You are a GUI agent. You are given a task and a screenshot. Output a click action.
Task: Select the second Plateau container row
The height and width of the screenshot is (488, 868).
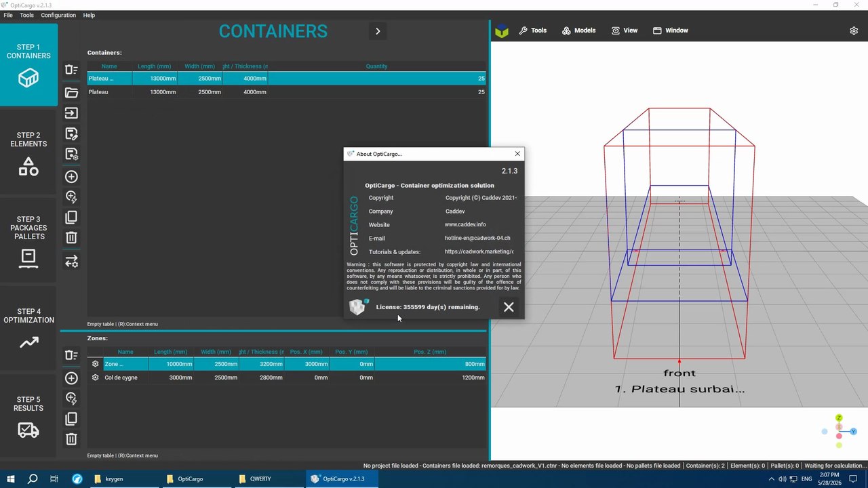286,92
